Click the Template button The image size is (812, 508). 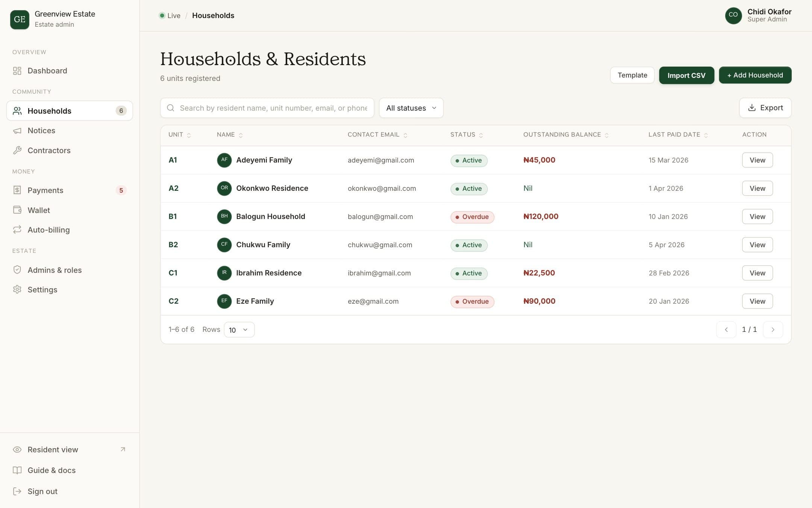[x=632, y=75]
